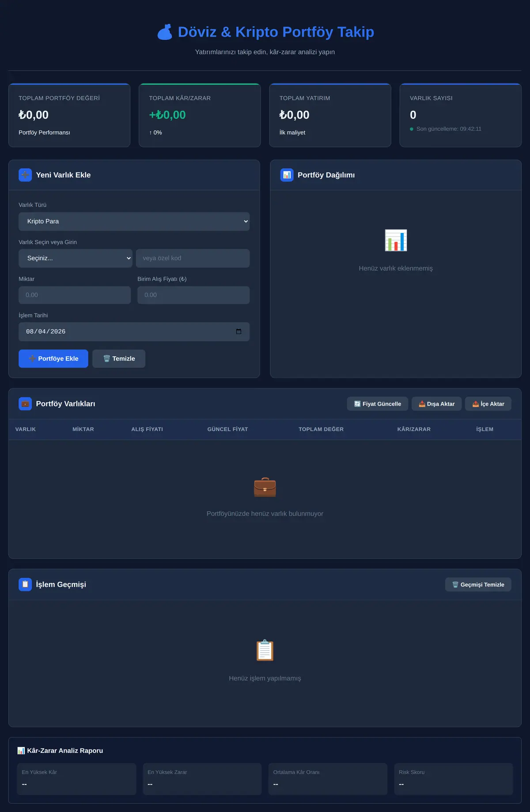Open the Varlık Türü dropdown

tap(134, 221)
